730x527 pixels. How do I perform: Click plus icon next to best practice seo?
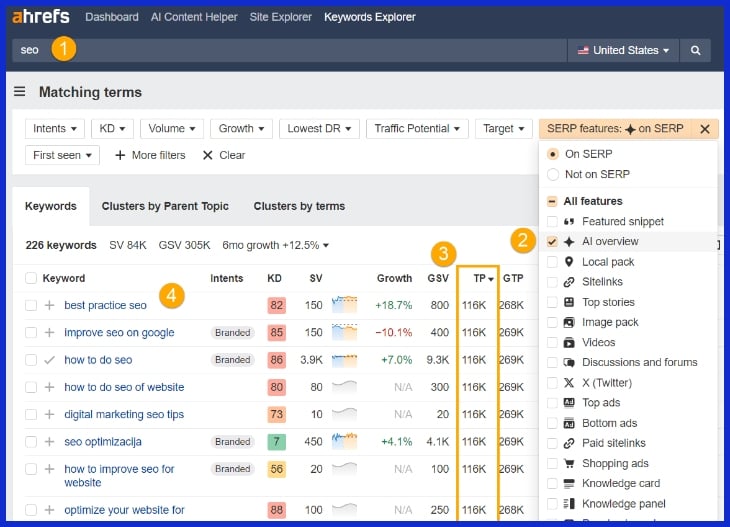[49, 305]
